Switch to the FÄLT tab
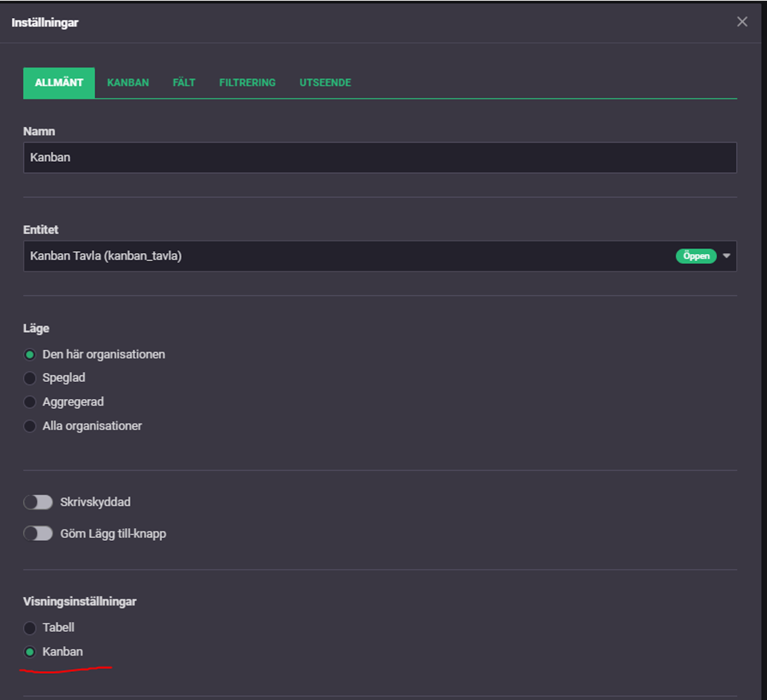This screenshot has width=767, height=700. [184, 83]
